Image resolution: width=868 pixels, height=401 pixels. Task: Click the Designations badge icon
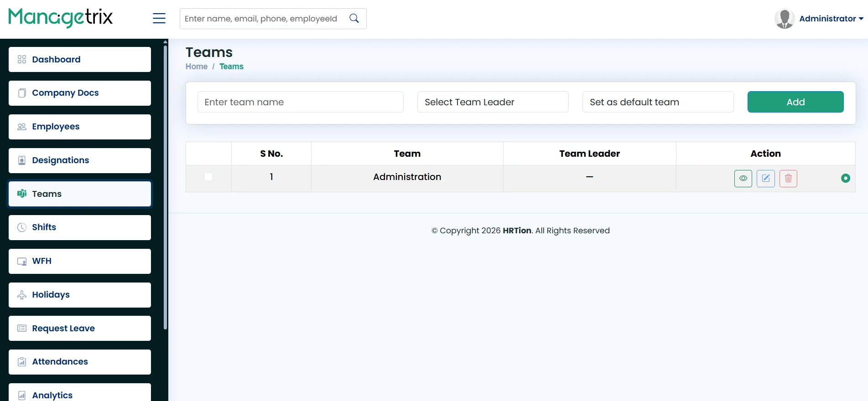tap(22, 160)
